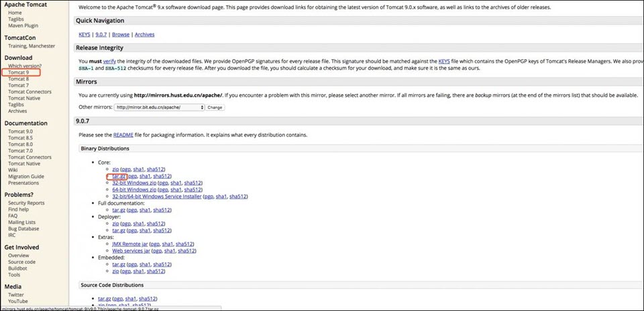This screenshot has width=644, height=311.
Task: Go to Migration Guide in sidebar
Action: point(26,177)
